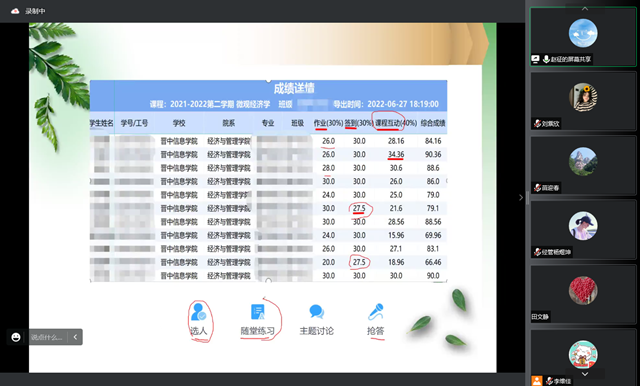The height and width of the screenshot is (386, 640).
Task: Select the mountain landscape participant avatar
Action: coord(583,162)
